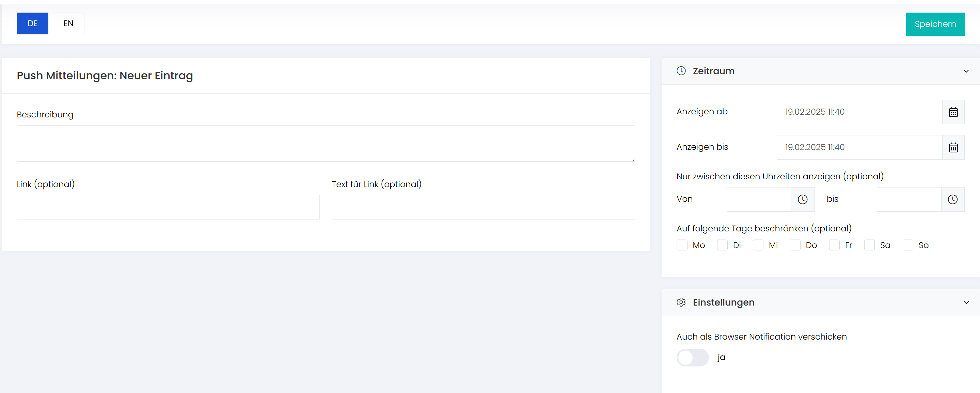Check the Mi weekday checkbox

point(758,245)
